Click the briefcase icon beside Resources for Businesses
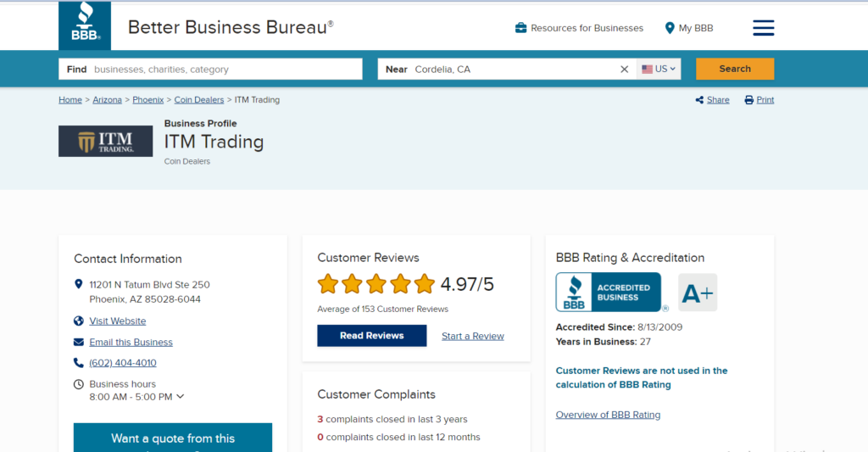Screen dimensions: 868x452 pos(520,28)
